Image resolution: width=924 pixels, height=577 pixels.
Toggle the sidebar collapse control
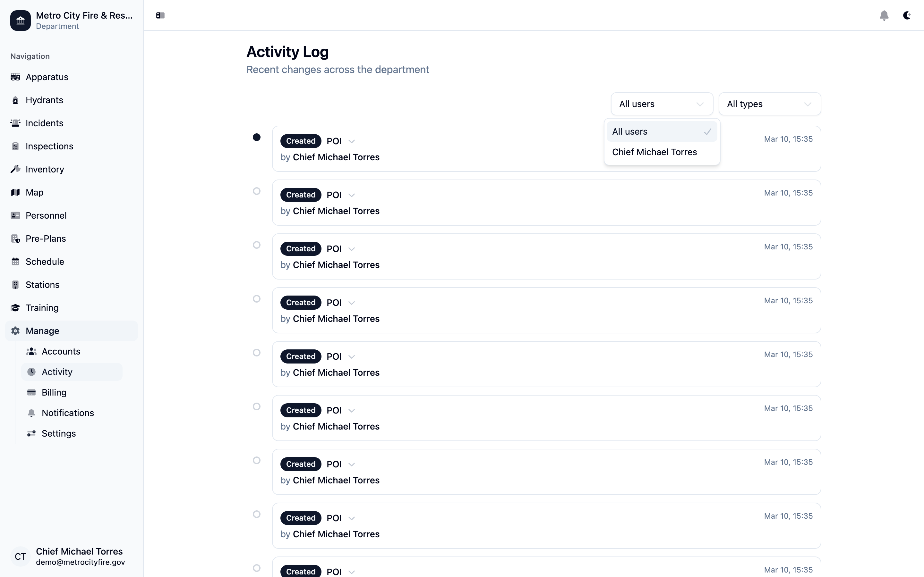coord(160,16)
